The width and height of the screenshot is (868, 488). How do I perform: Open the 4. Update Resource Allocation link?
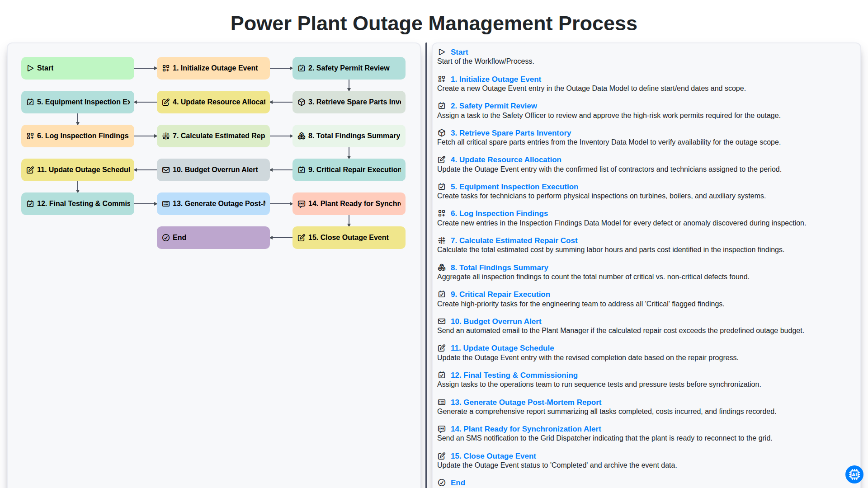pyautogui.click(x=506, y=160)
